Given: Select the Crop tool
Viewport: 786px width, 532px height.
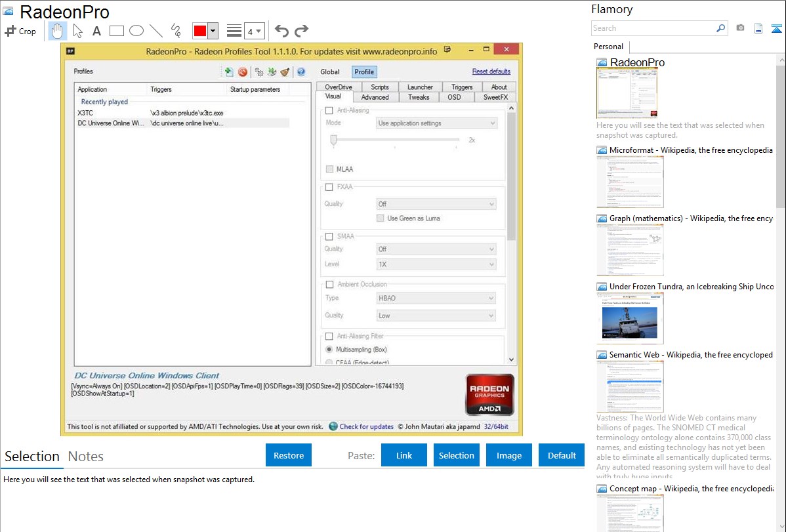Looking at the screenshot, I should tap(20, 31).
